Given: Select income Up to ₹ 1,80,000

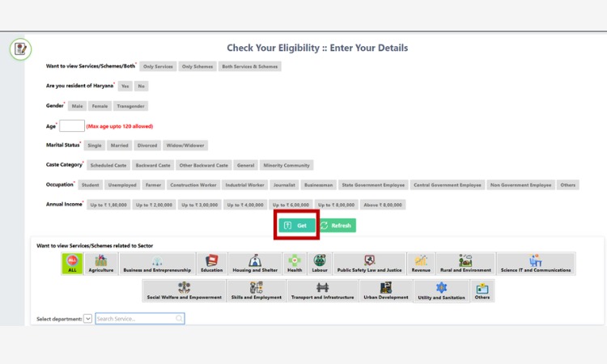Looking at the screenshot, I should point(108,205).
